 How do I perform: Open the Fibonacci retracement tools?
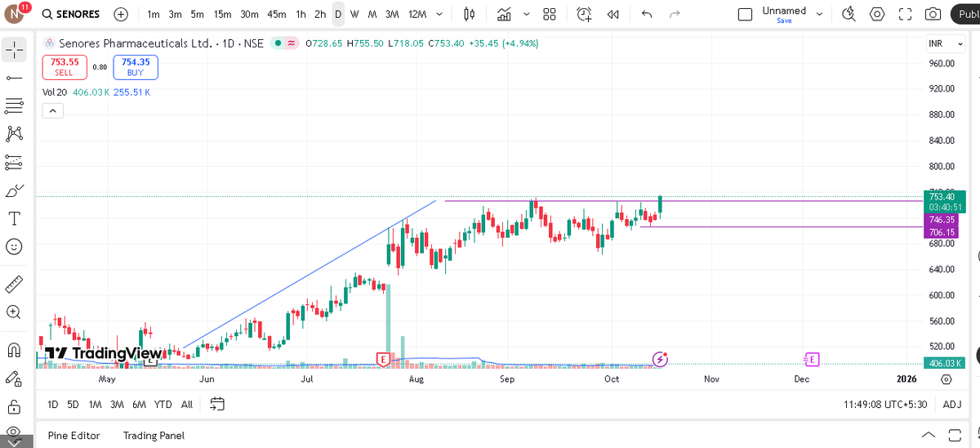click(x=13, y=105)
